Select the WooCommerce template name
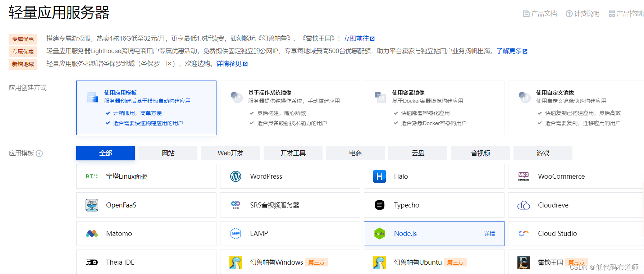The width and height of the screenshot is (644, 274). pyautogui.click(x=561, y=177)
